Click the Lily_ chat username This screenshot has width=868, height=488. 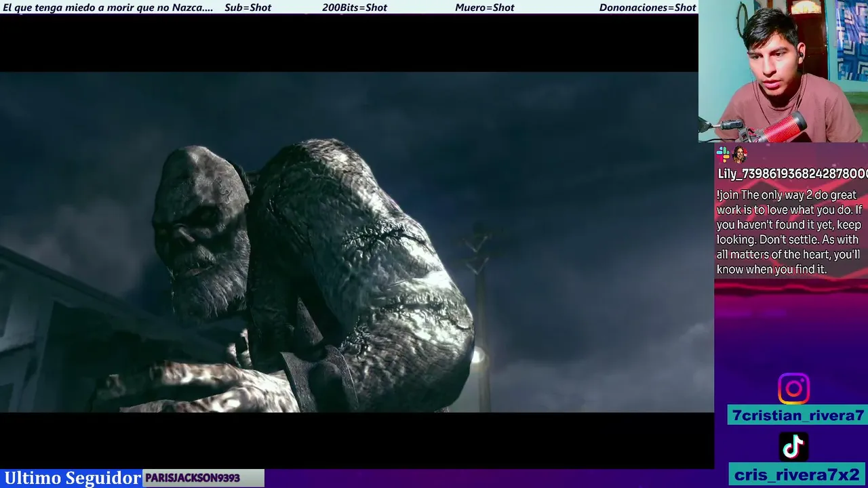(x=792, y=174)
